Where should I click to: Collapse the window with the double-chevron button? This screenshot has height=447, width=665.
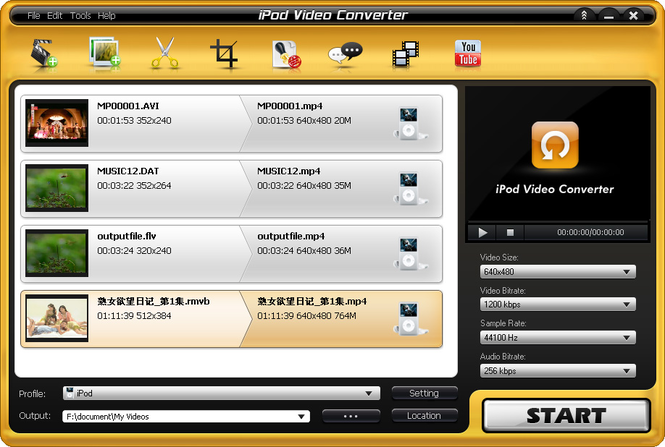584,16
